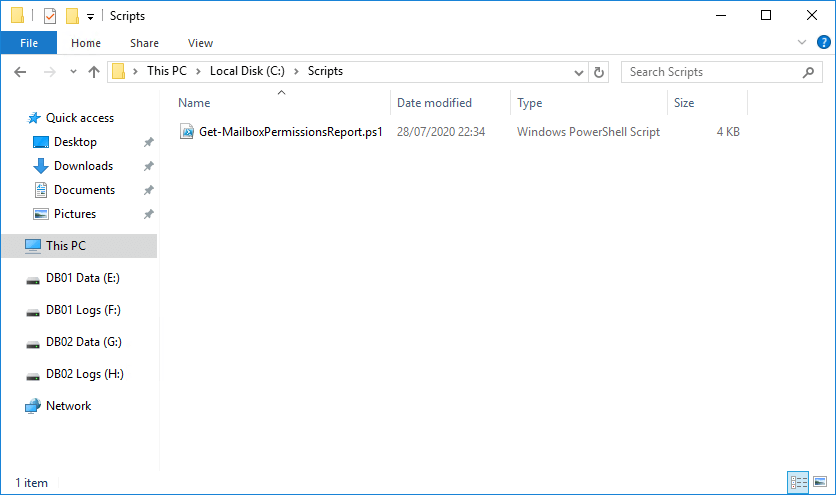
Task: Sort by the Size column header
Action: 684,103
